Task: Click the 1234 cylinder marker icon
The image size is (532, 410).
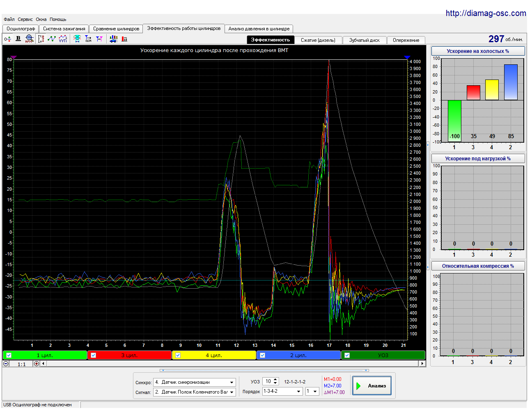Action: [88, 39]
